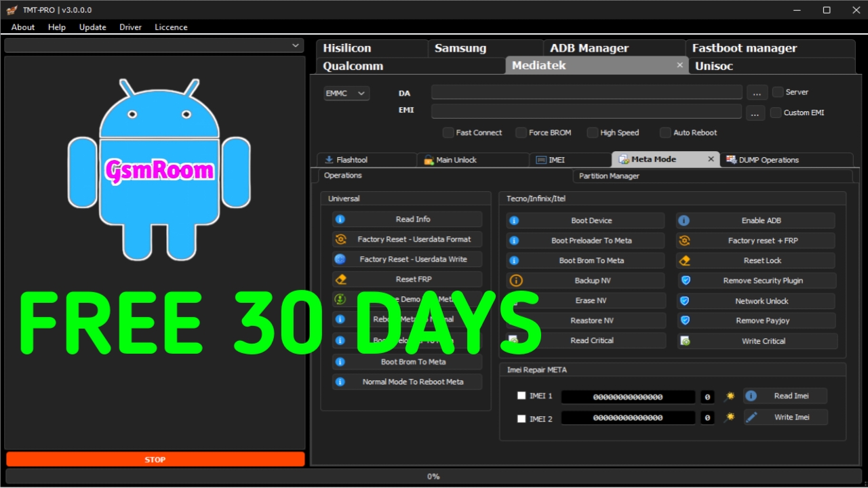This screenshot has width=868, height=488.
Task: Check the IMEI 2 checkbox
Action: (x=521, y=419)
